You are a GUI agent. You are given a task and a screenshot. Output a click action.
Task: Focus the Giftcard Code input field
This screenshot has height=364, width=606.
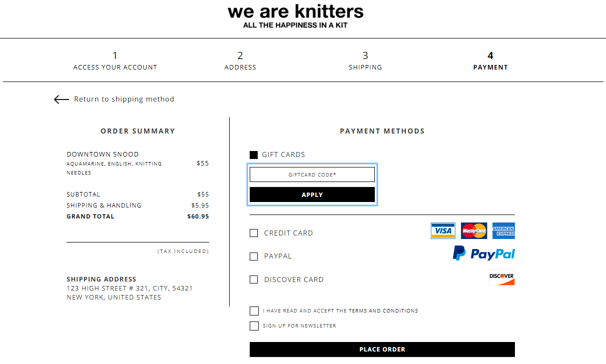coord(312,174)
